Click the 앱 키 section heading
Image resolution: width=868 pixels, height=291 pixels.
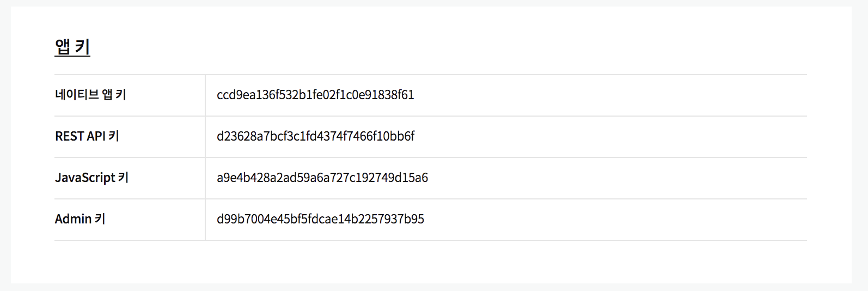[72, 47]
